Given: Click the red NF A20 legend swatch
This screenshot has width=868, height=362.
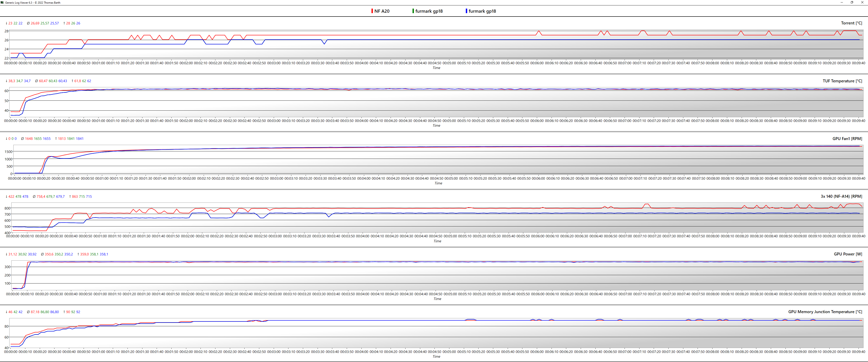Looking at the screenshot, I should tap(372, 11).
